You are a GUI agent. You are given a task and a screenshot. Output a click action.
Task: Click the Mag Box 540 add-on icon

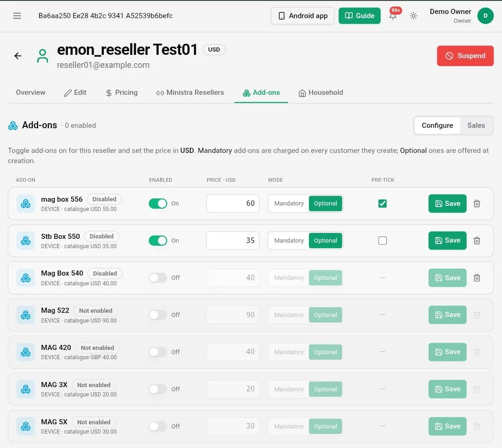pos(26,277)
